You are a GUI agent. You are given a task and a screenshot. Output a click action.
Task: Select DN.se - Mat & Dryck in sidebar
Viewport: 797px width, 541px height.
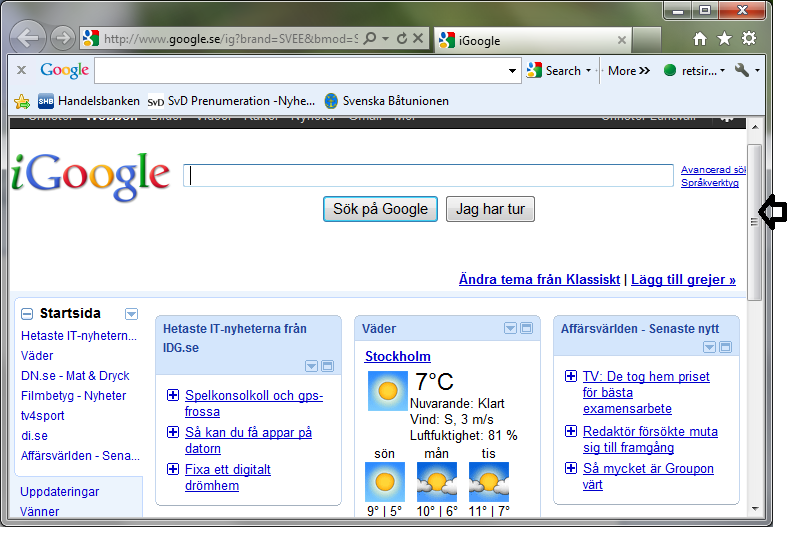(x=75, y=376)
